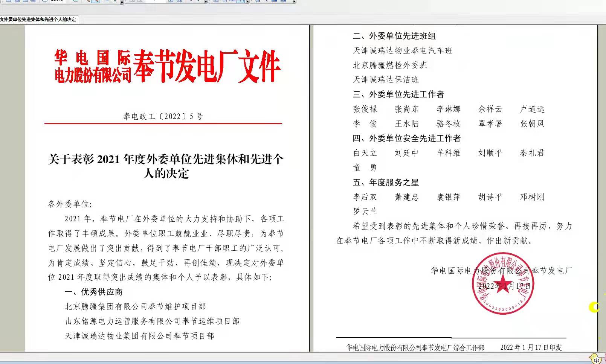Click the name 袁银萍
Viewport: 606px width, 364px height.
(x=449, y=197)
